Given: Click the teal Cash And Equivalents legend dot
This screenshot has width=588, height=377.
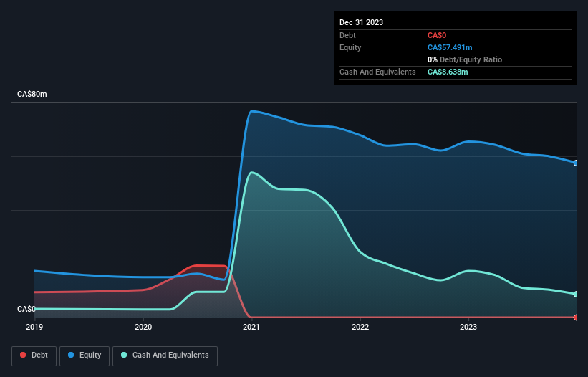Looking at the screenshot, I should pyautogui.click(x=124, y=355).
